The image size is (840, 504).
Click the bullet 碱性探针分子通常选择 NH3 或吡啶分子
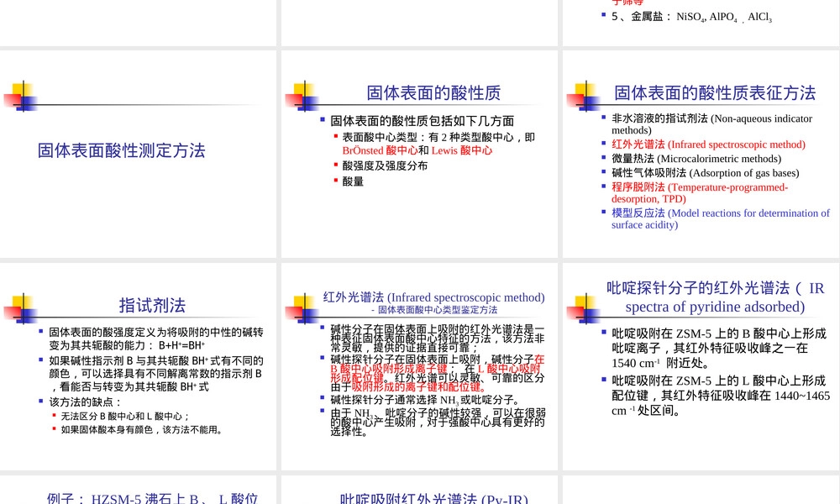click(425, 400)
